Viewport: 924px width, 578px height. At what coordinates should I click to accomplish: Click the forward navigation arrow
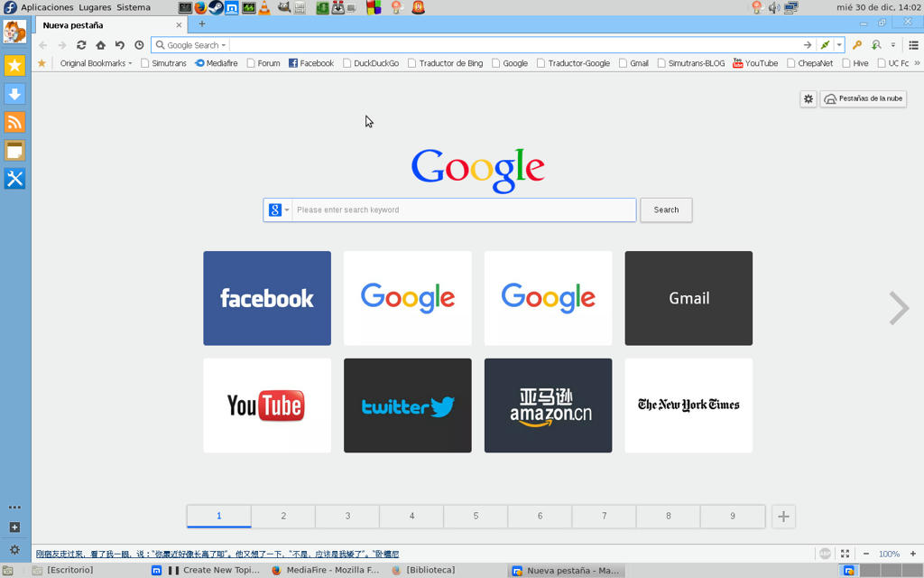(62, 45)
